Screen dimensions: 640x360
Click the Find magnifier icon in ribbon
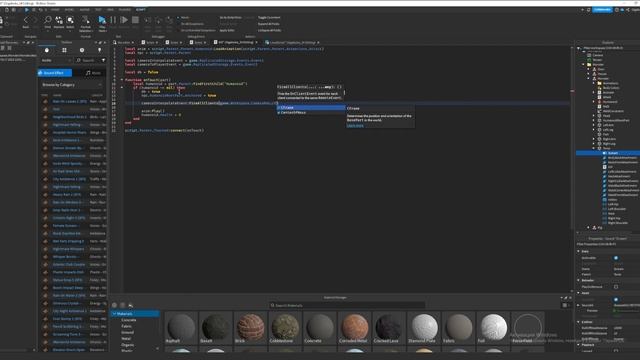click(48, 20)
